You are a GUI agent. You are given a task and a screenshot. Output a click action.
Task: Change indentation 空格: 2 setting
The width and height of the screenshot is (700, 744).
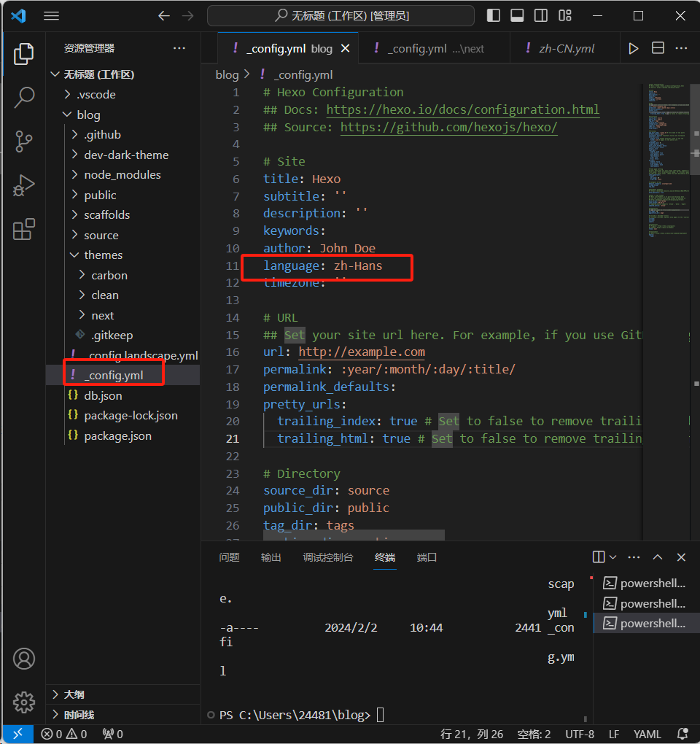tap(534, 734)
